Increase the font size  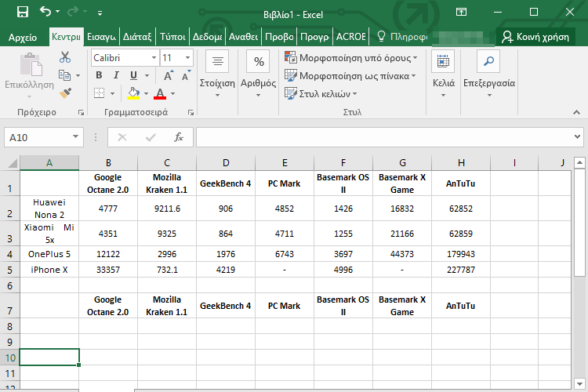point(169,75)
